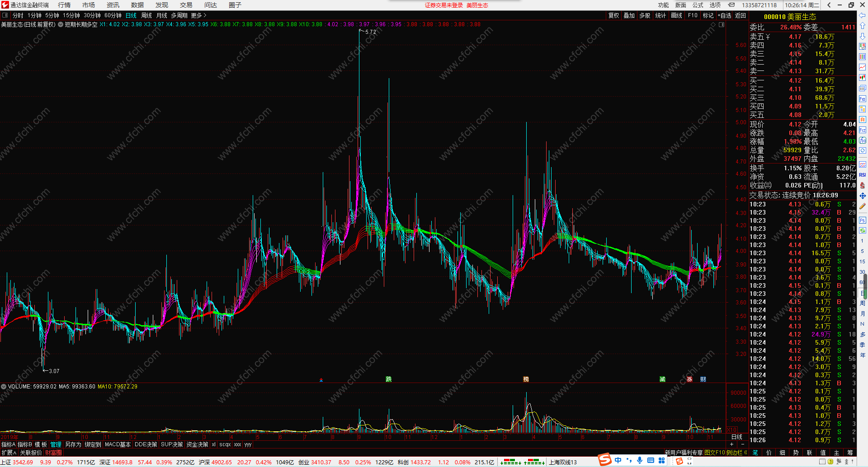Toggle the indicator circle next to 短期长期多空
This screenshot has width=868, height=467.
point(61,24)
